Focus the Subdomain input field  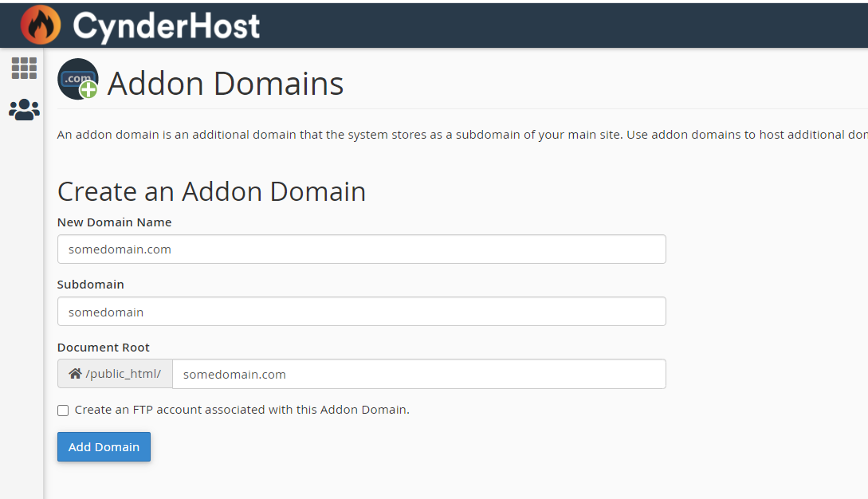tap(362, 311)
